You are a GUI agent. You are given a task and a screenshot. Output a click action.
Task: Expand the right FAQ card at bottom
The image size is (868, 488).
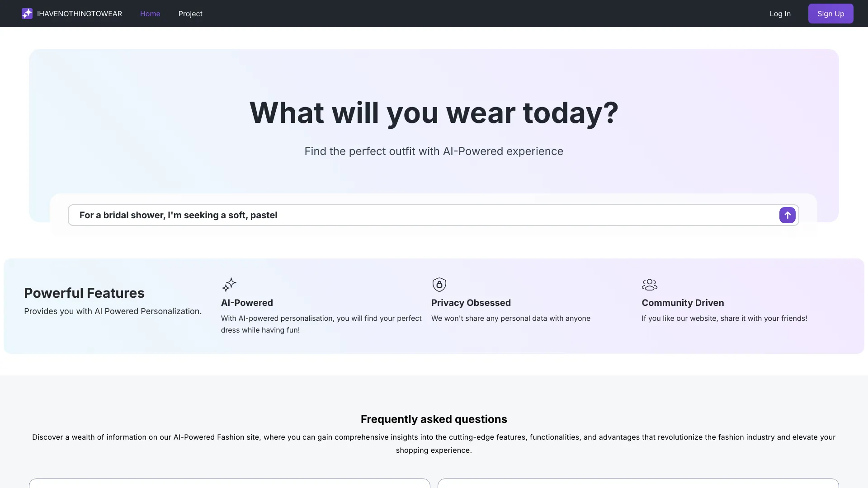point(638,483)
